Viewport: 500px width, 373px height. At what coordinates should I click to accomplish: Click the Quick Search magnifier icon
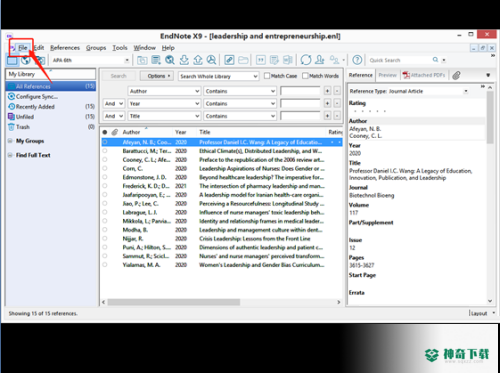[x=435, y=60]
